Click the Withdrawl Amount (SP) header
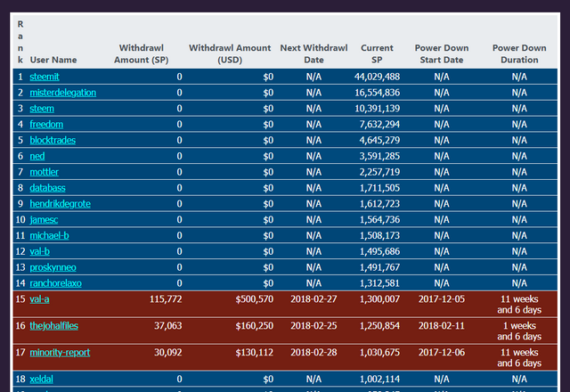The height and width of the screenshot is (392, 570). click(x=142, y=53)
